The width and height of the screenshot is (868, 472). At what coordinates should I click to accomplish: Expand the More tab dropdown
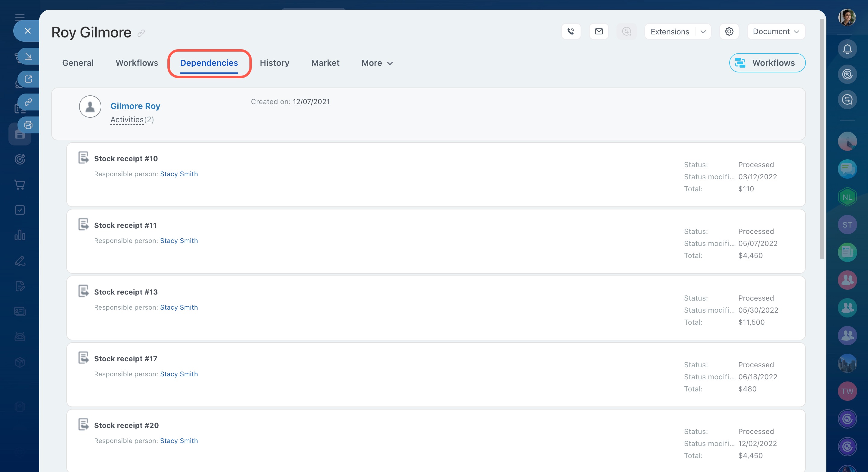(377, 63)
